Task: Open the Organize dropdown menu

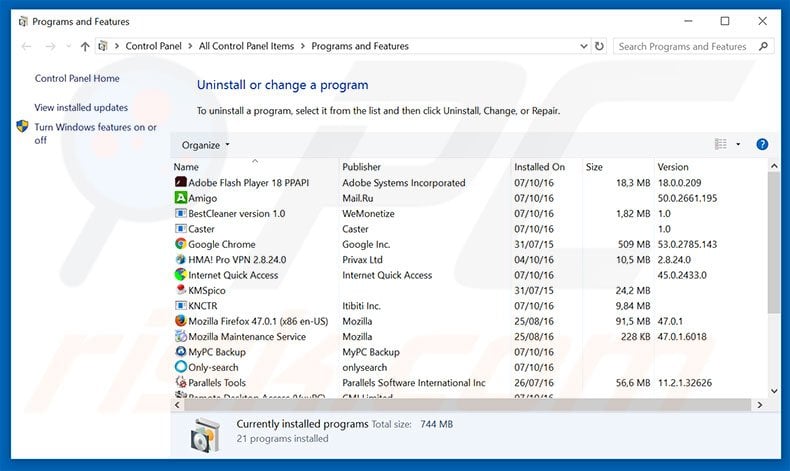Action: click(x=206, y=145)
